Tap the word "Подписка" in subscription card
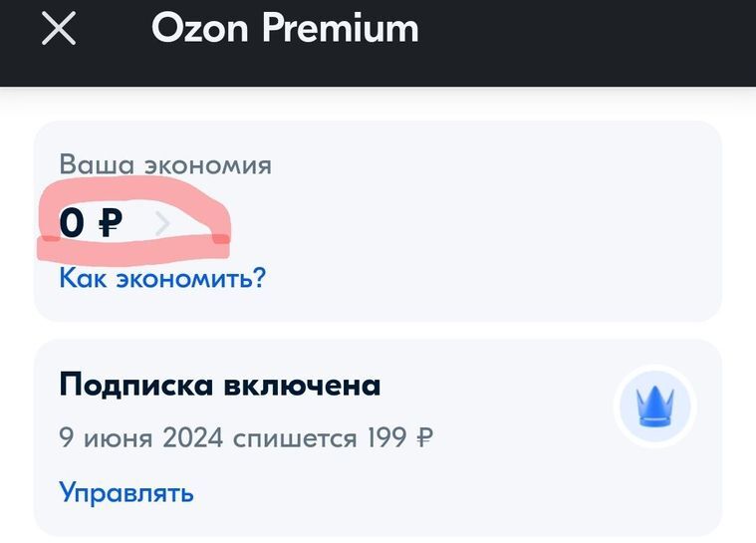The image size is (756, 543). [x=136, y=386]
